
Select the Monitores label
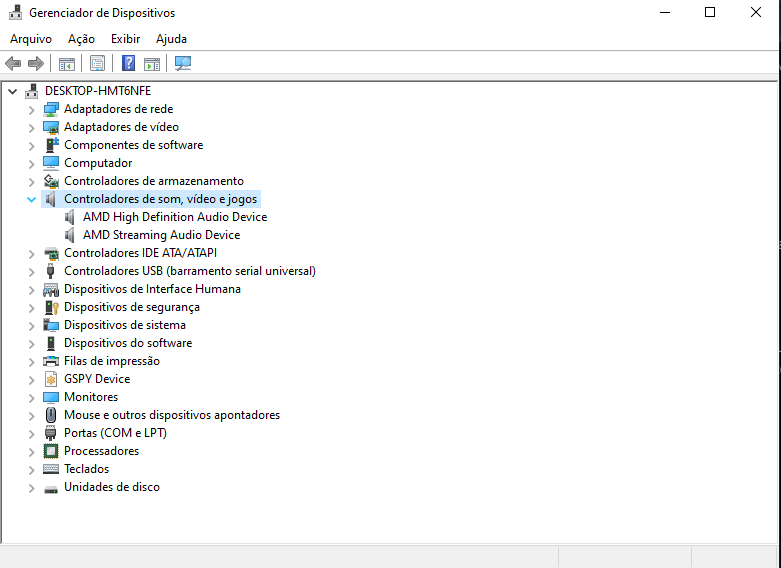click(91, 397)
